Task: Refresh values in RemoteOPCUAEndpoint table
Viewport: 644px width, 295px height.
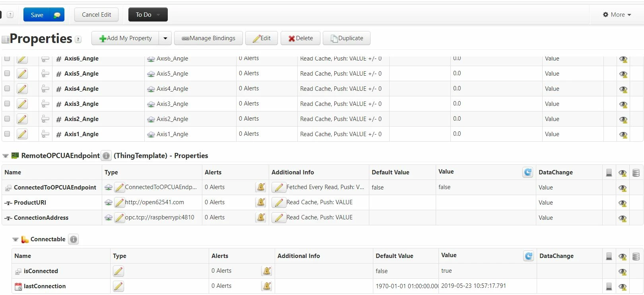Action: pos(528,172)
